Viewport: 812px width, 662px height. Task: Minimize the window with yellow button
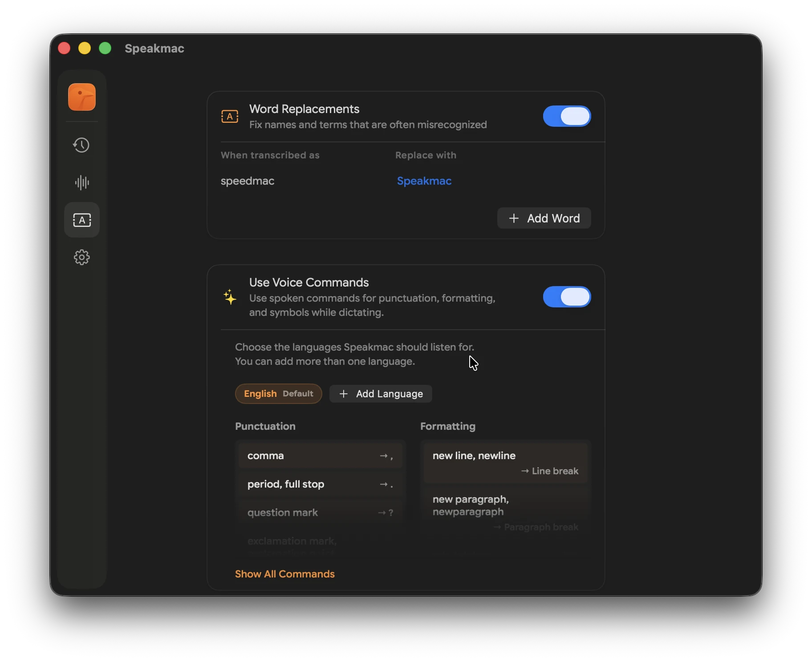click(x=85, y=48)
